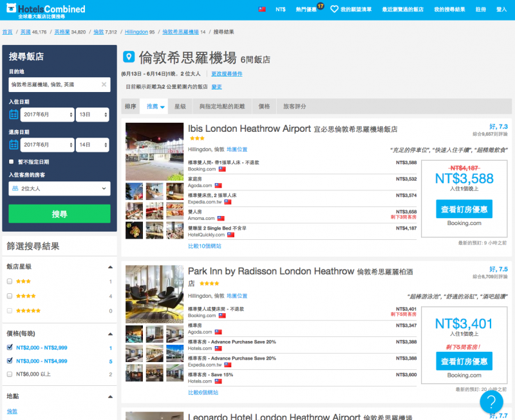Click the 倫敦 location filter link
Image resolution: width=515 pixels, height=420 pixels.
[x=12, y=411]
